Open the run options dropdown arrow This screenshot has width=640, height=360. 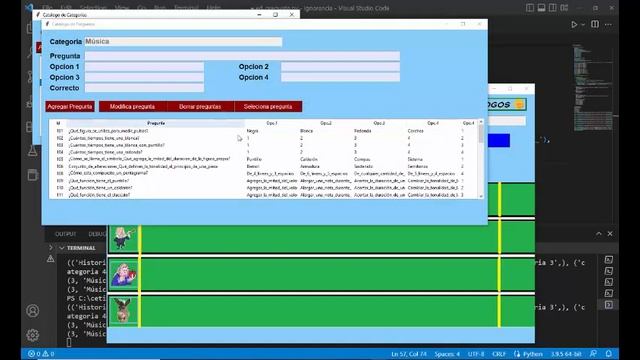click(x=583, y=24)
